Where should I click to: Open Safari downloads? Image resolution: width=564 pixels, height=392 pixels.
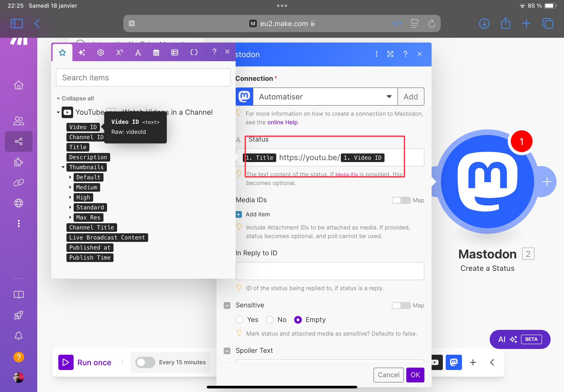click(484, 24)
